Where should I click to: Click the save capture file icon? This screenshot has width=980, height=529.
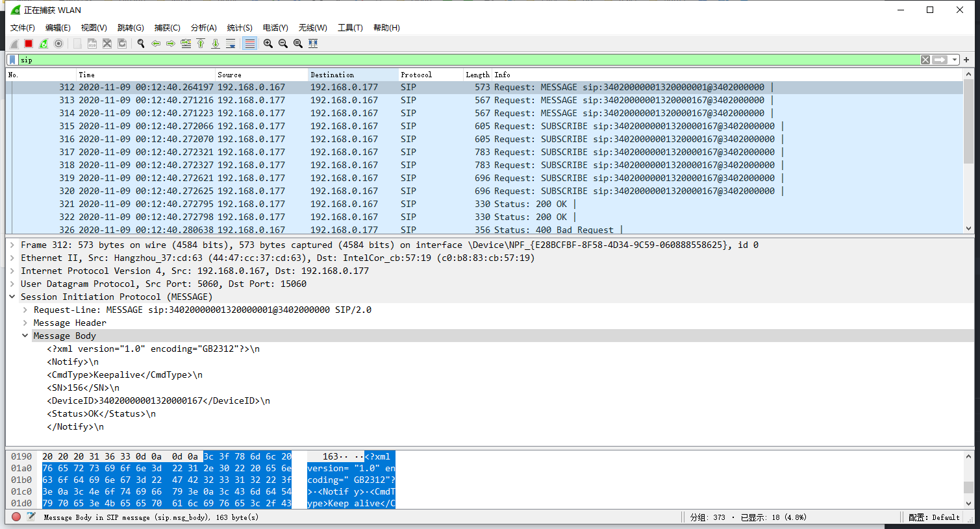tap(92, 43)
